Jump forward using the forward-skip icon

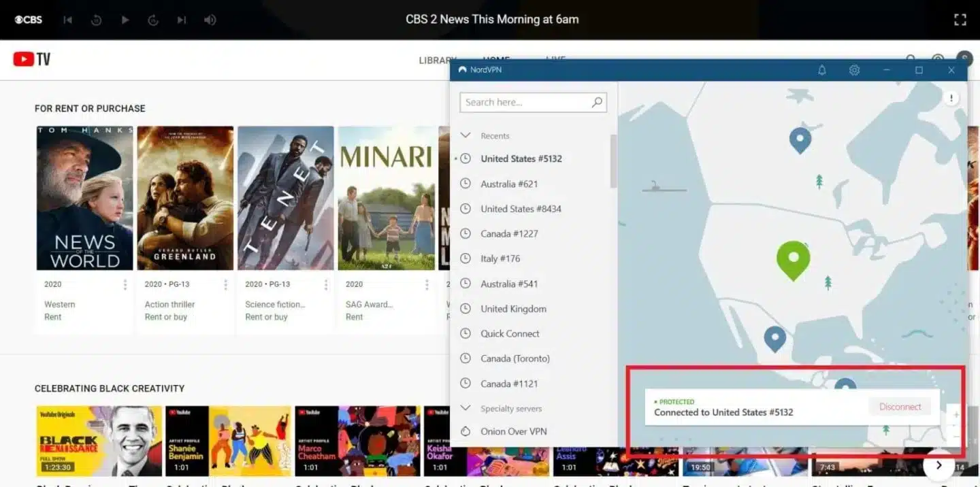coord(153,20)
